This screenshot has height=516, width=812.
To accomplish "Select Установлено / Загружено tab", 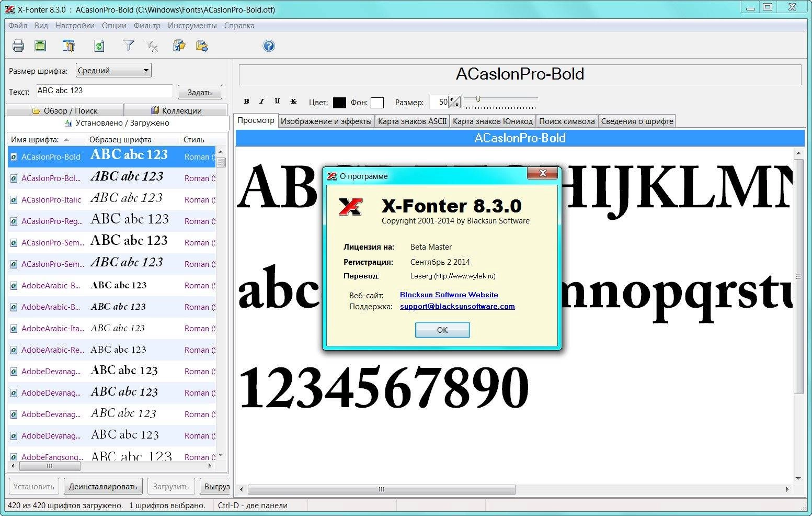I will pos(117,123).
